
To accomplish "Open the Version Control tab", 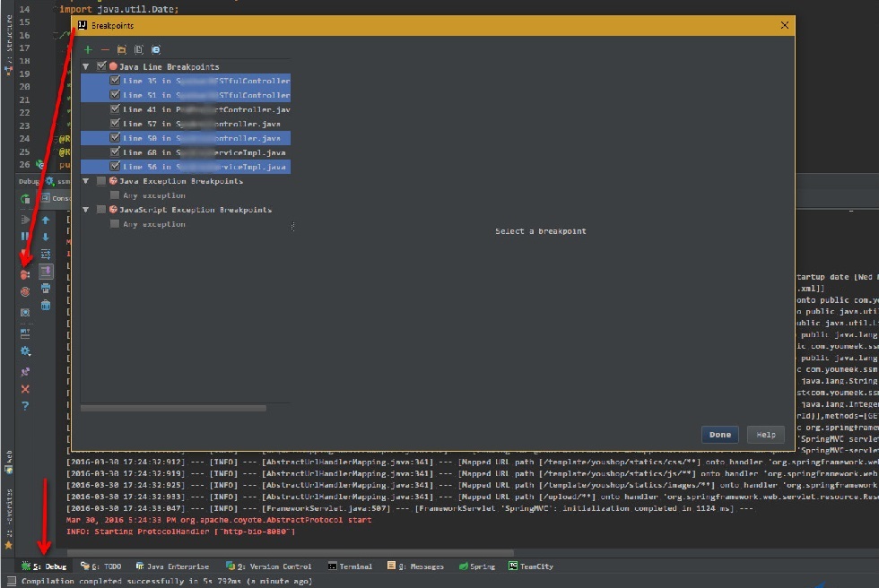I will tap(268, 566).
